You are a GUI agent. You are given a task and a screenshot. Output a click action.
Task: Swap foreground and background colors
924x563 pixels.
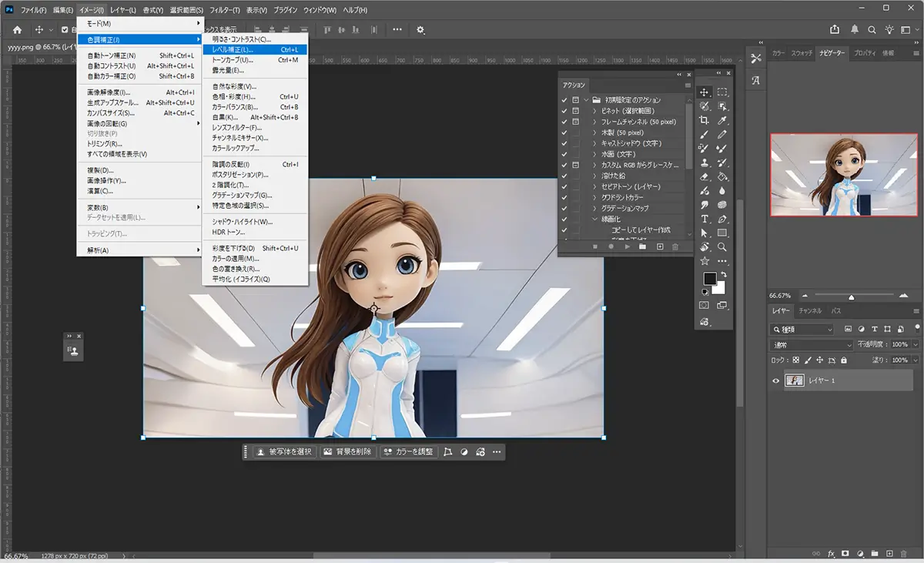tap(722, 276)
